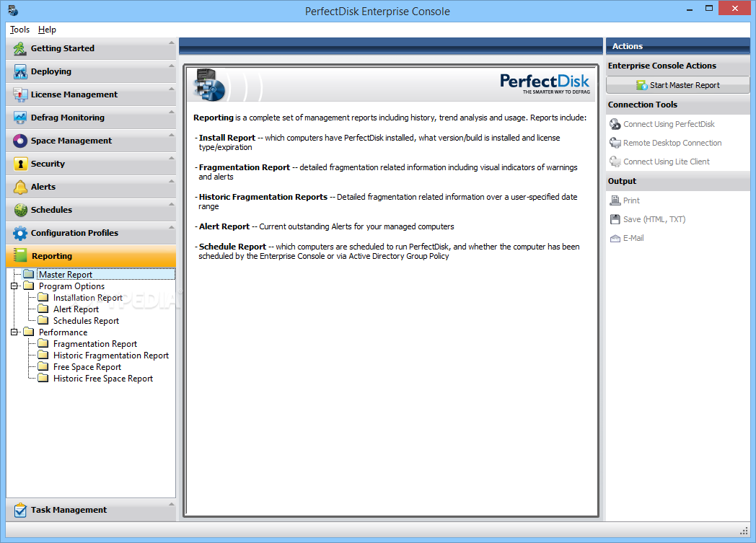Expand the Security panel arrow
756x543 pixels.
(x=171, y=159)
